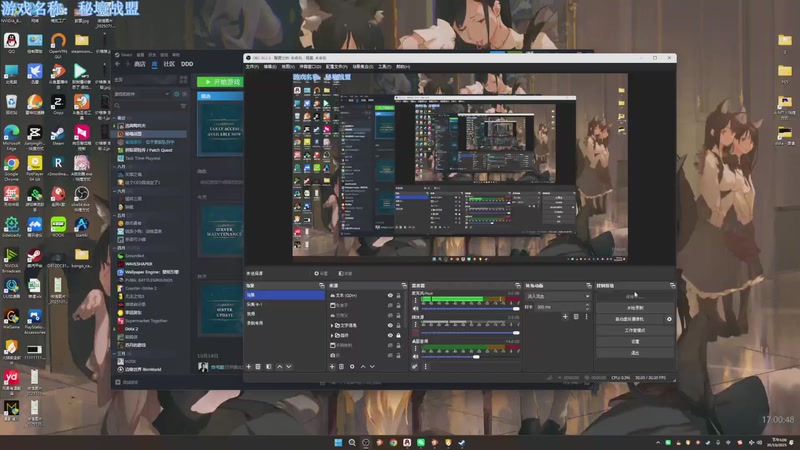Switch to 社区 tab in Steam

point(169,64)
